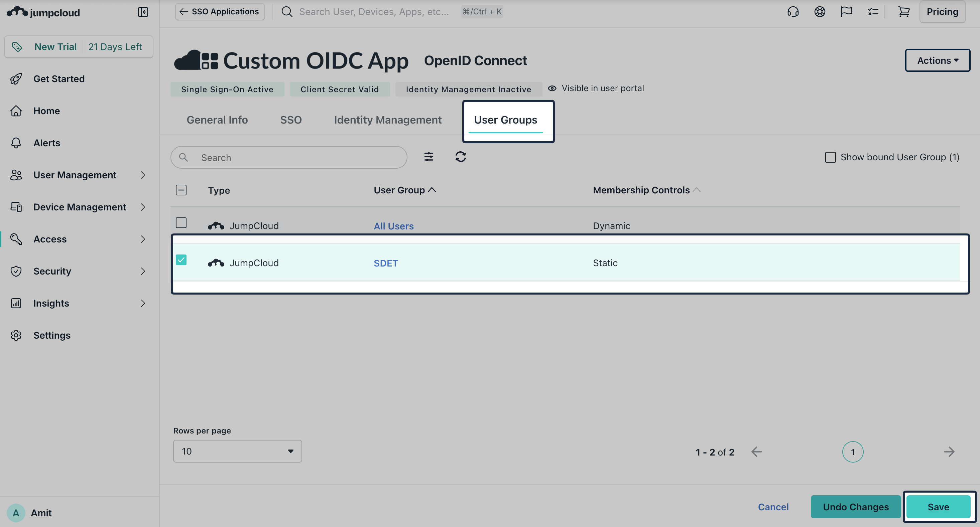This screenshot has height=527, width=980.
Task: Open the Actions dropdown
Action: 938,60
